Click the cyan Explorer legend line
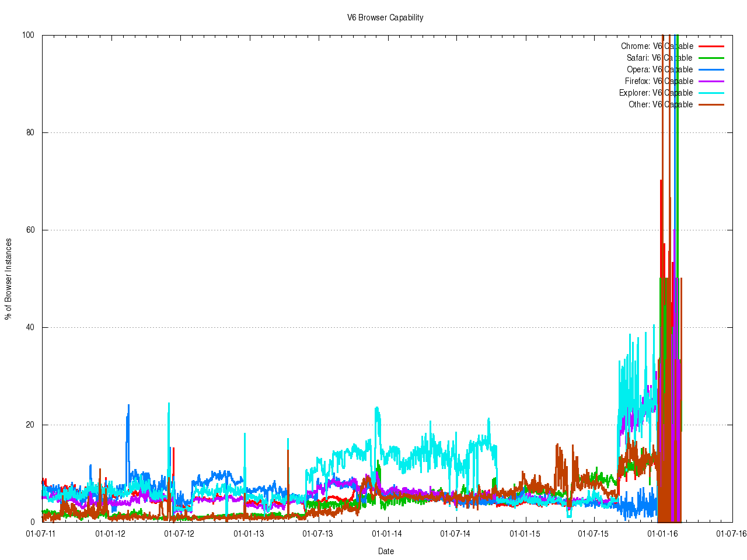Screen dimensions: 747x560 [711, 93]
